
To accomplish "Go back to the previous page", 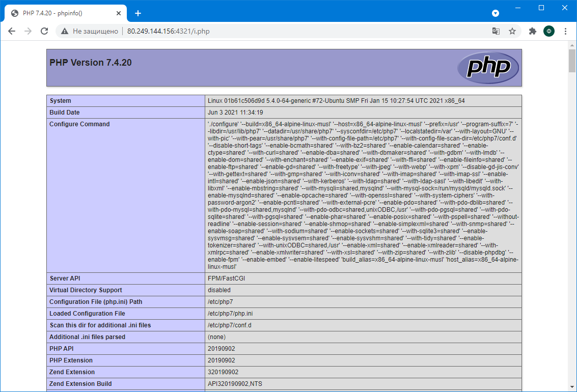I will pyautogui.click(x=12, y=31).
